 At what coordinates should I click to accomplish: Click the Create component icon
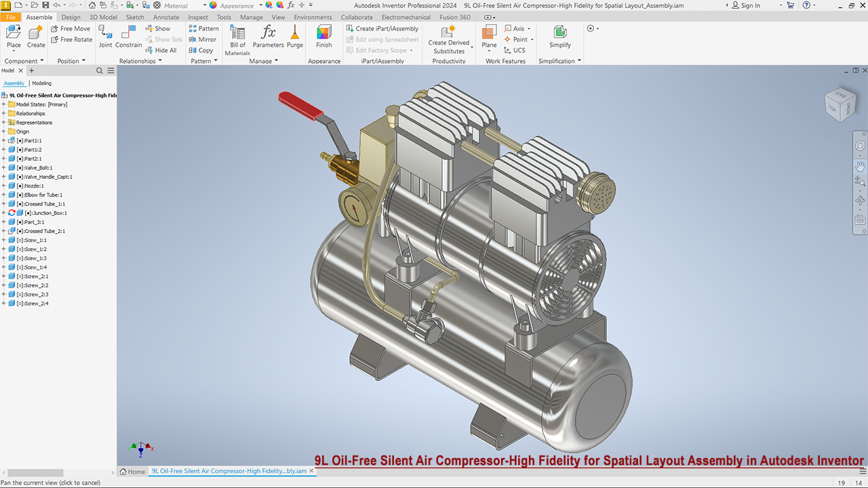pos(36,37)
